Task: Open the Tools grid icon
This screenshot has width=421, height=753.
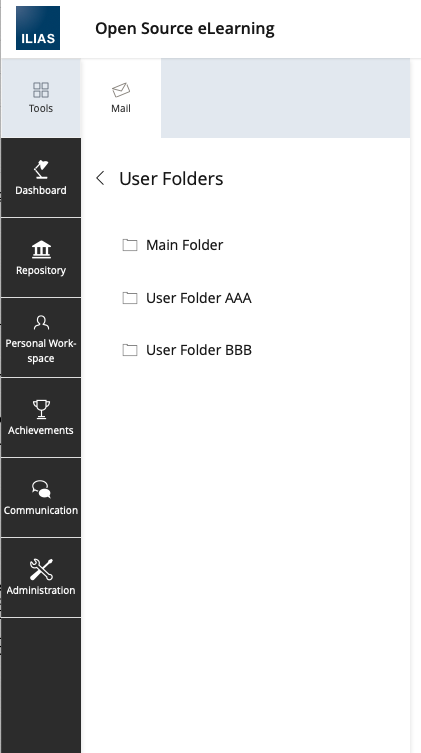Action: pos(41,90)
